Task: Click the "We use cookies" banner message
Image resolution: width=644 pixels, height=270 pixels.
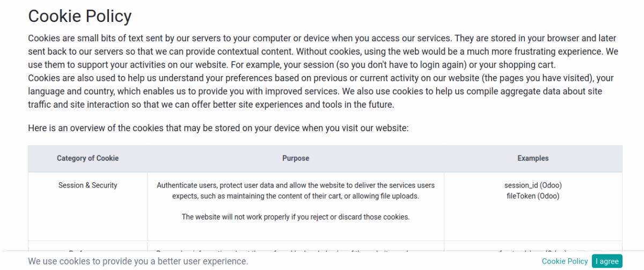Action: coord(138,261)
